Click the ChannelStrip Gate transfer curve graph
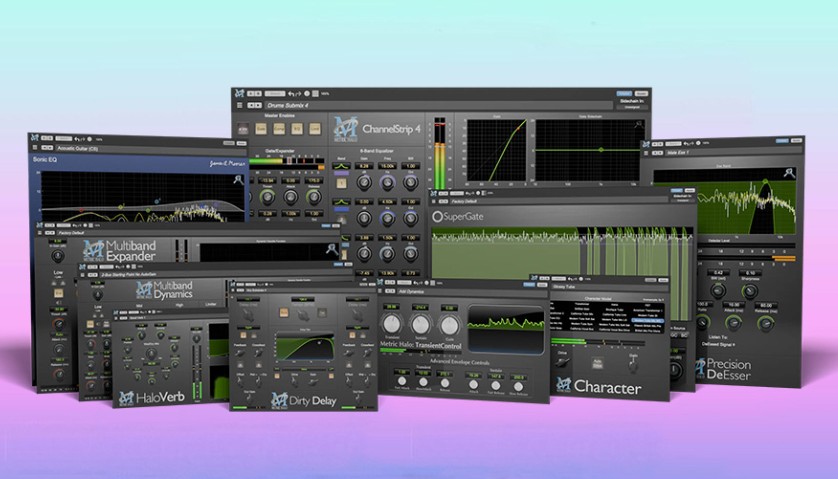The width and height of the screenshot is (838, 479). click(x=496, y=151)
